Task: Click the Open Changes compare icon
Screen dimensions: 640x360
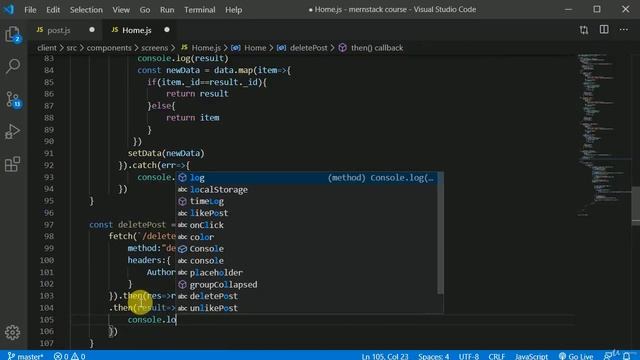Action: (584, 30)
